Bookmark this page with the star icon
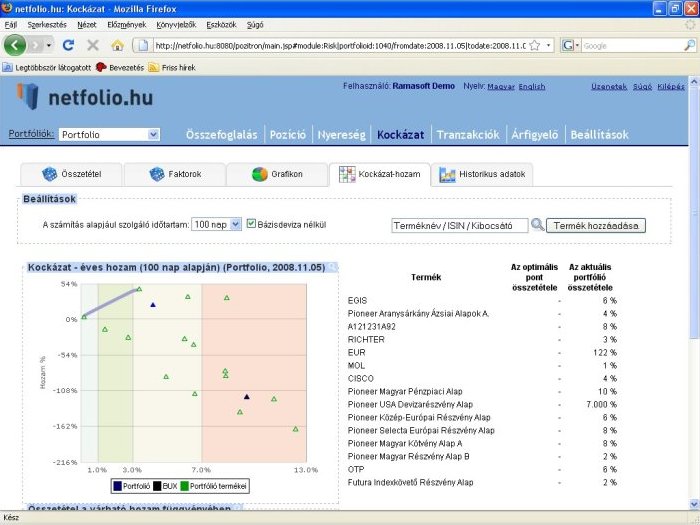 click(535, 46)
